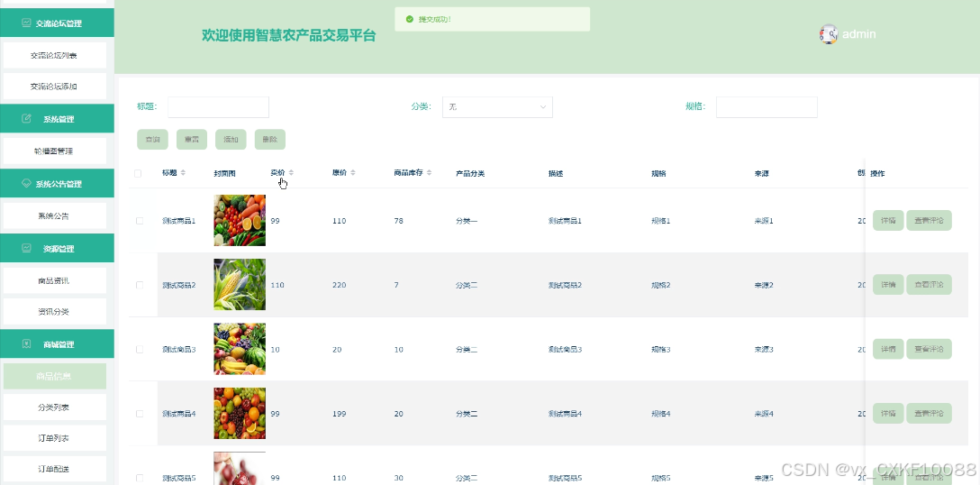Click the 规格2 cell
Image resolution: width=980 pixels, height=485 pixels.
click(x=660, y=286)
